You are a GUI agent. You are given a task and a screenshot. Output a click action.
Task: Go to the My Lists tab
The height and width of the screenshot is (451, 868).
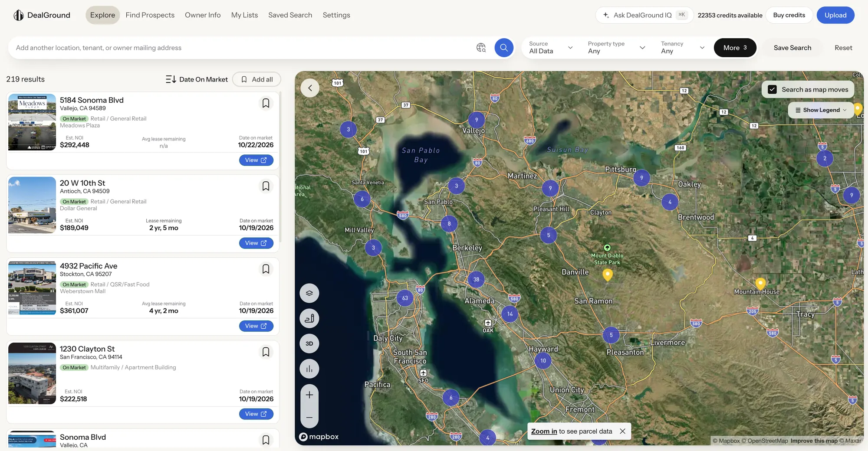pos(244,15)
